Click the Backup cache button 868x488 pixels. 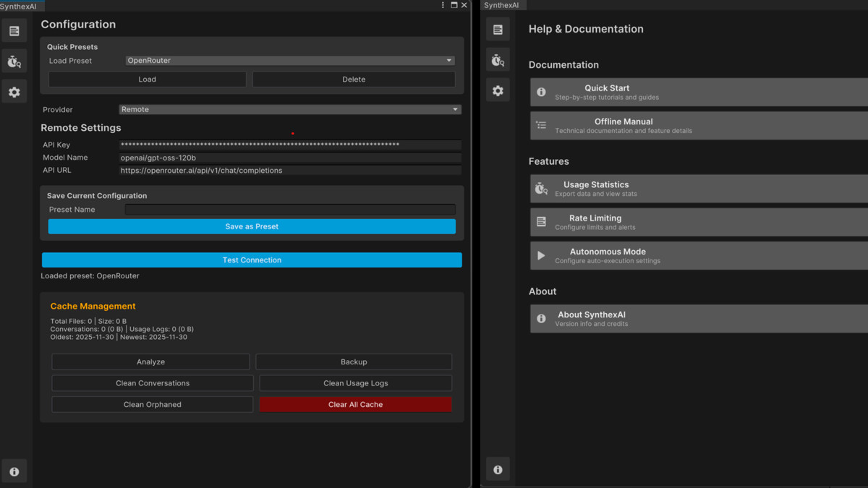[354, 361]
